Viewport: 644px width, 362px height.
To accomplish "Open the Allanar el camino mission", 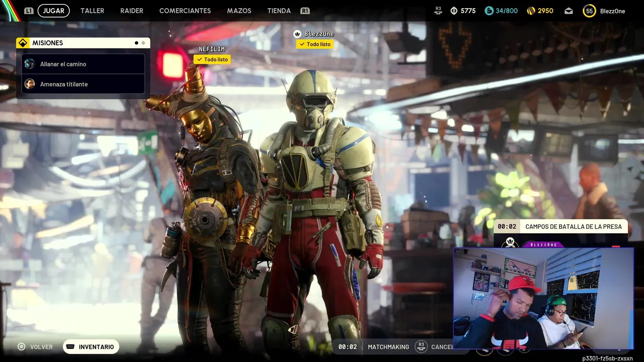I will (84, 64).
